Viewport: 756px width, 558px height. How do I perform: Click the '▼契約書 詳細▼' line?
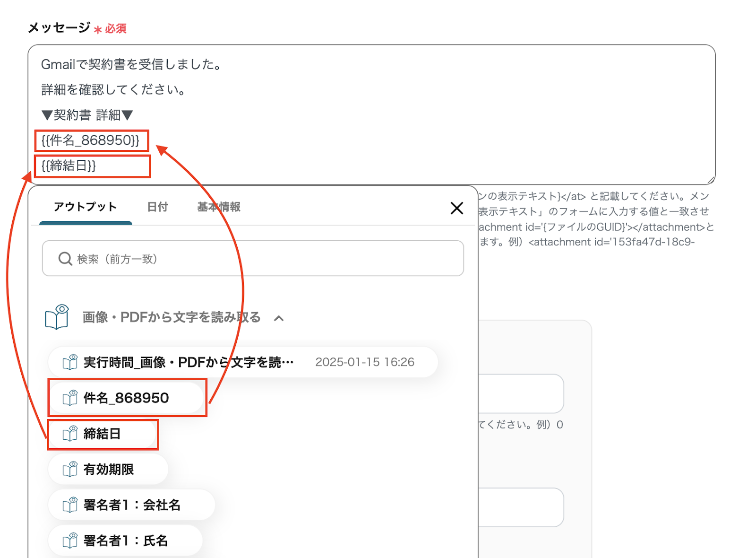87,115
